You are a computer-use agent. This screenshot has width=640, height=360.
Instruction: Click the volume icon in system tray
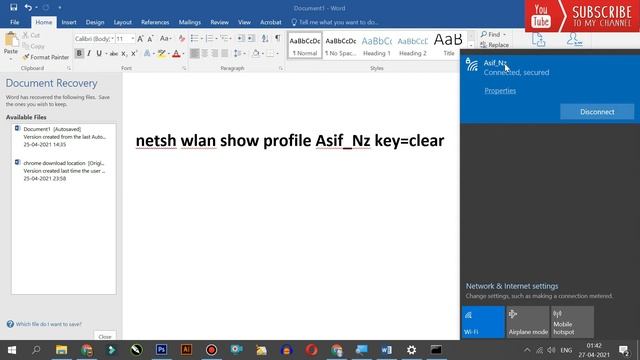551,350
